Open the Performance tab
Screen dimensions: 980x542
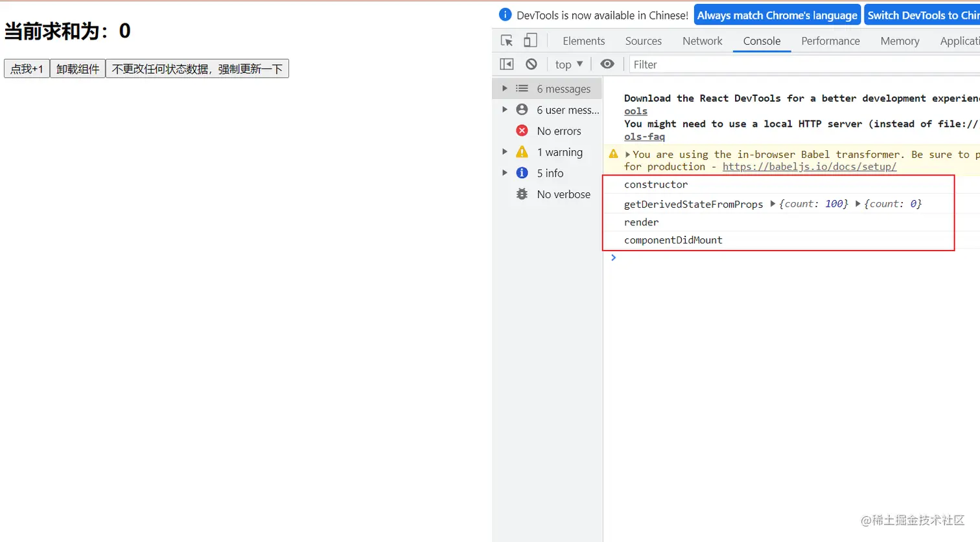point(830,41)
